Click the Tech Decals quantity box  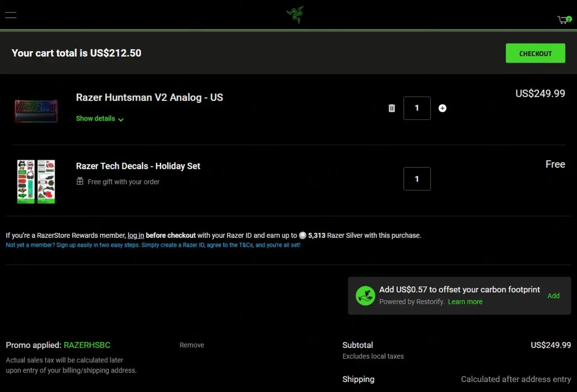[x=417, y=179]
